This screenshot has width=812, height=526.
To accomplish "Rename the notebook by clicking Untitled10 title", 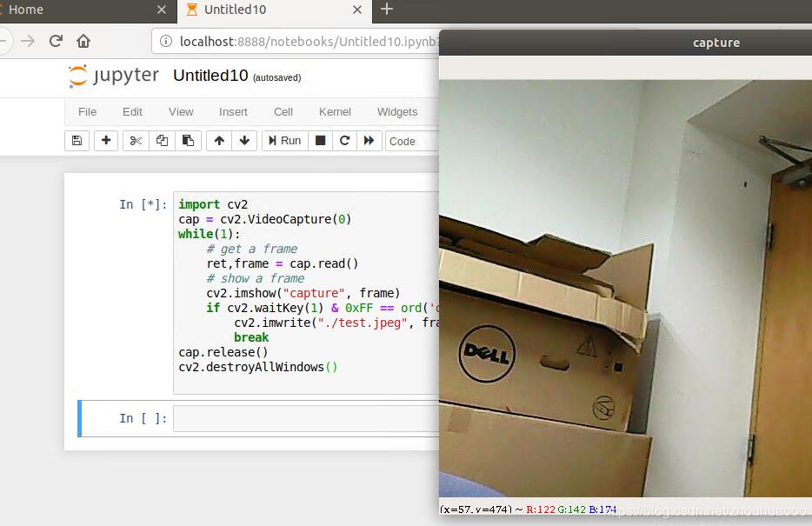I will (x=210, y=75).
